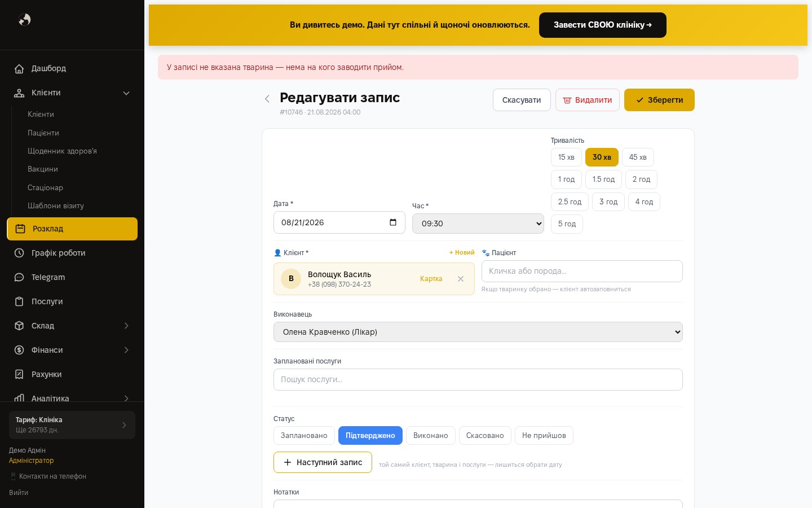Viewport: 812px width, 508px height.
Task: Click the app logo in sidebar header
Action: coord(24,20)
